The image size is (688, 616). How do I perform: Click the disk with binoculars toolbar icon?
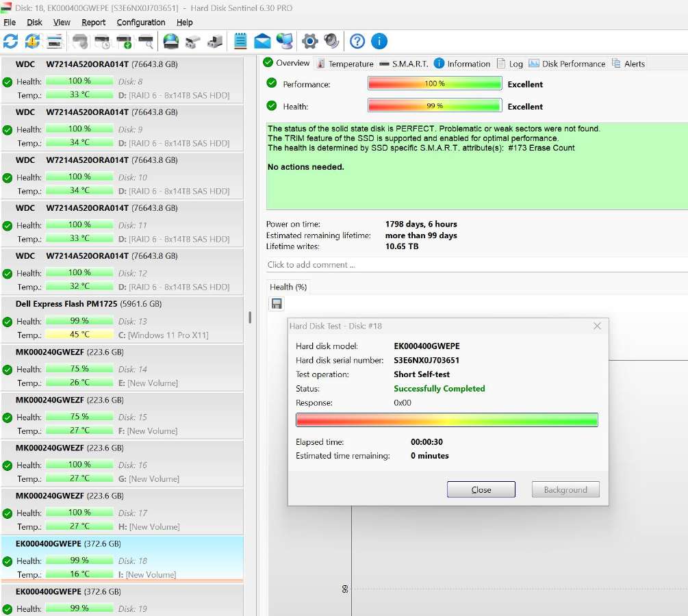[192, 42]
